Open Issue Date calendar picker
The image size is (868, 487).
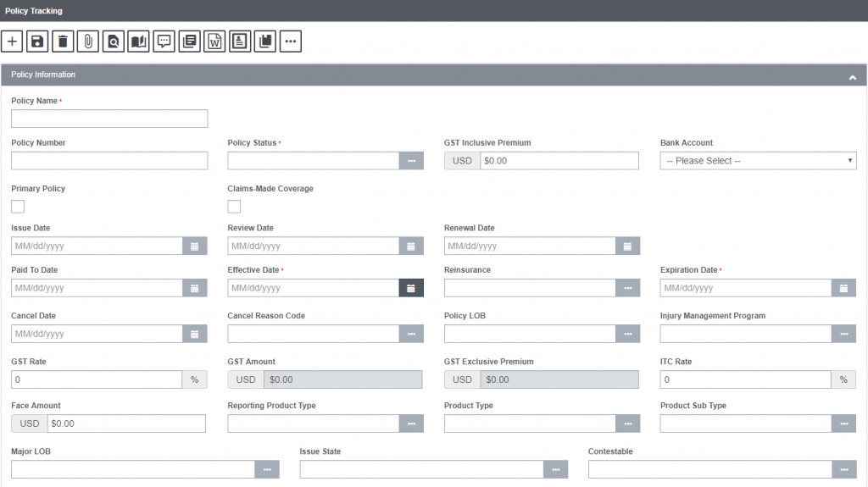(x=195, y=246)
